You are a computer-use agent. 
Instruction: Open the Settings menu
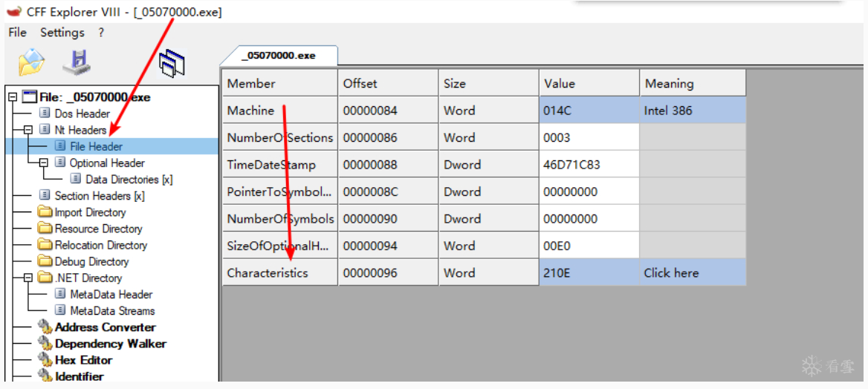point(62,33)
